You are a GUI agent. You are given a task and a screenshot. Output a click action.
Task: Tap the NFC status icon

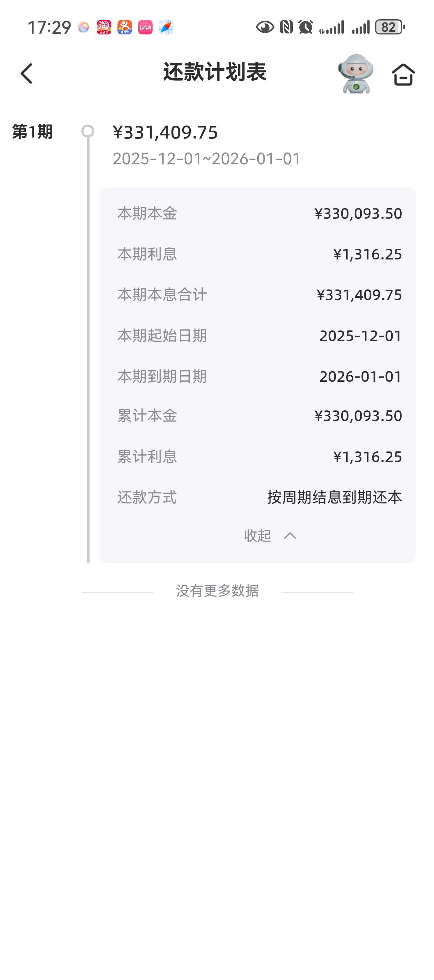tap(286, 27)
